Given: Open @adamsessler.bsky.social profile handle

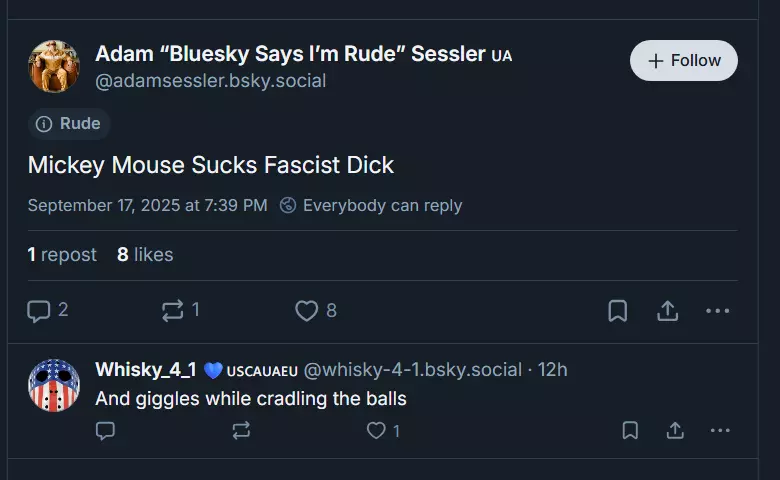Looking at the screenshot, I should click(210, 81).
